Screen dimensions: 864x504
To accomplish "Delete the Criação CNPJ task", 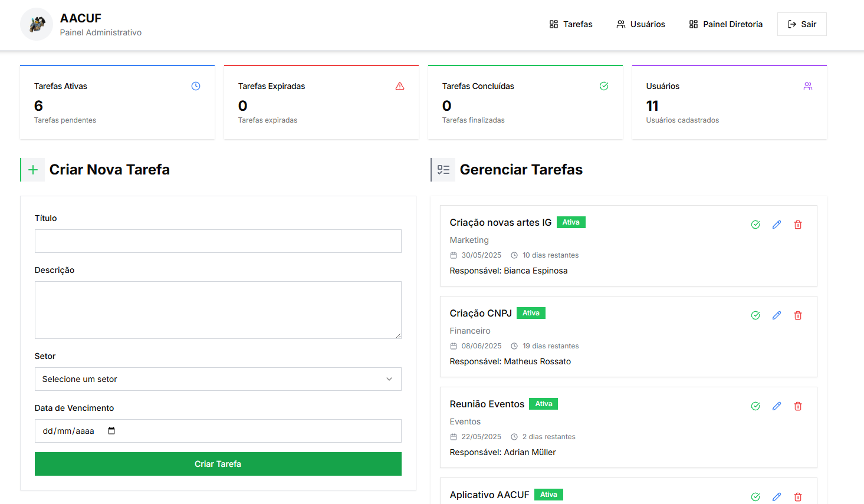I will pyautogui.click(x=798, y=315).
